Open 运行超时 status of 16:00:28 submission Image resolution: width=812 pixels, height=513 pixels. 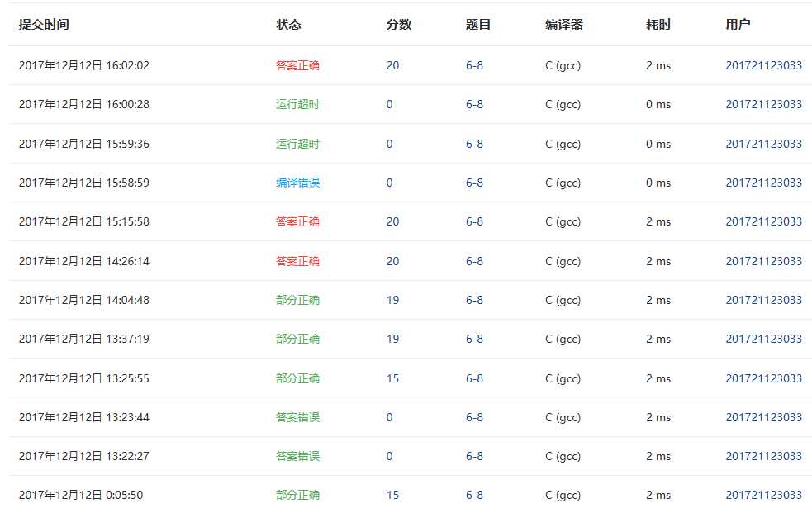pos(297,104)
